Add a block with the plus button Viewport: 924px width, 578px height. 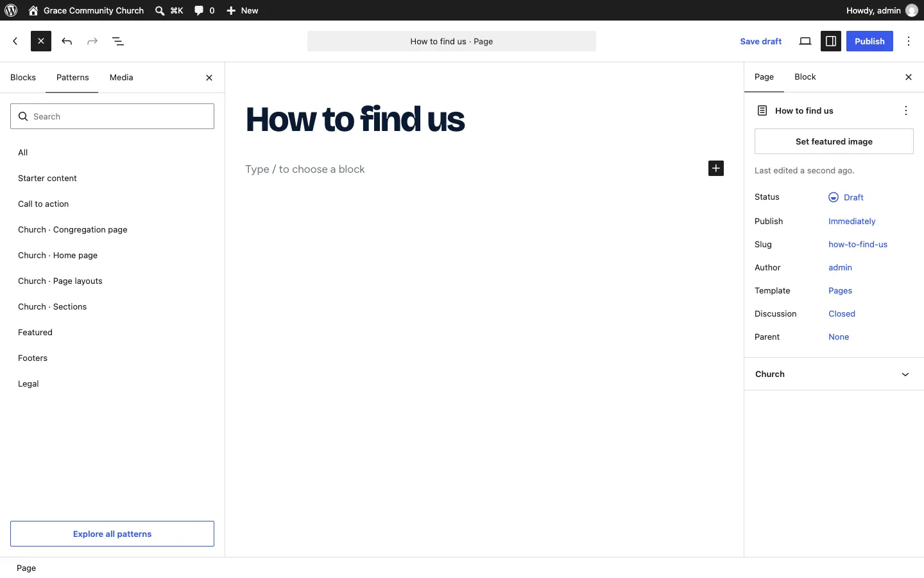(716, 168)
